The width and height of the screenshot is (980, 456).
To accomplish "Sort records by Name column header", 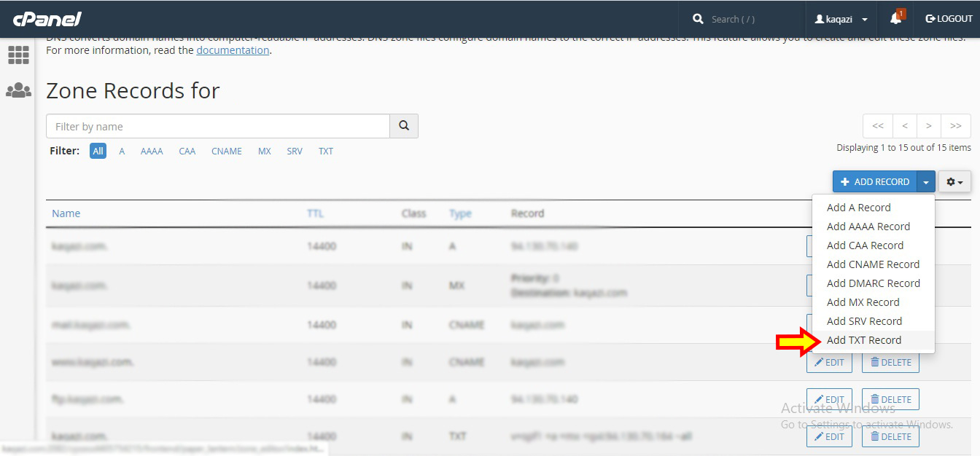I will (x=66, y=213).
